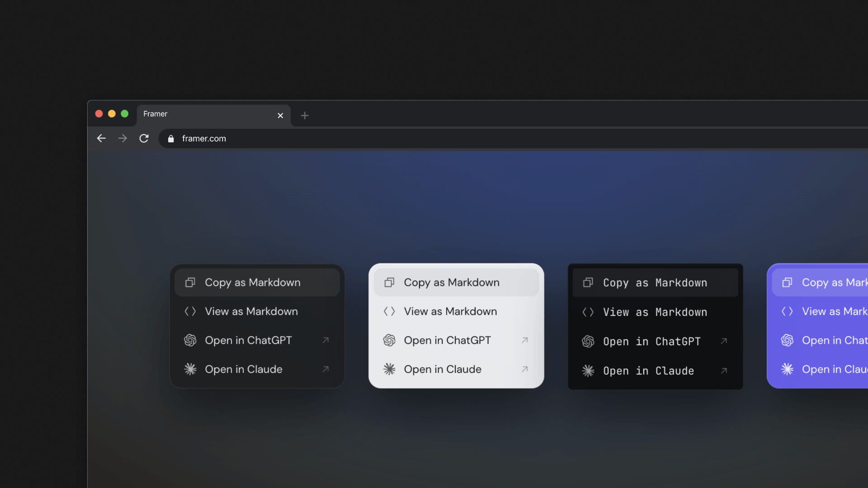Screen dimensions: 868x488
Task: Go back using the browser back arrow
Action: (x=101, y=138)
